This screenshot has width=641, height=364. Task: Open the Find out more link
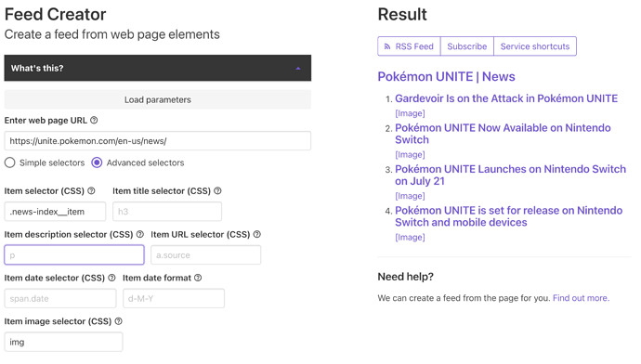pyautogui.click(x=581, y=298)
